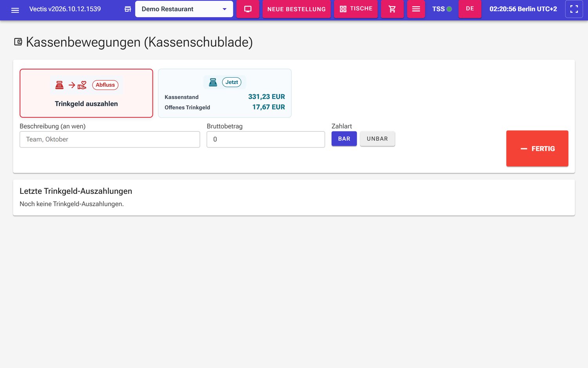Image resolution: width=588 pixels, height=368 pixels.
Task: Click the TSS green status indicator
Action: tap(449, 9)
